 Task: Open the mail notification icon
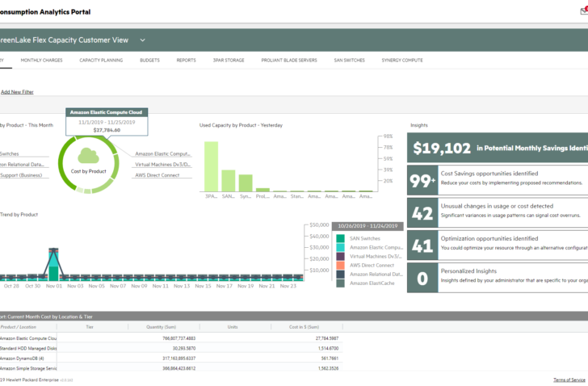(x=584, y=10)
